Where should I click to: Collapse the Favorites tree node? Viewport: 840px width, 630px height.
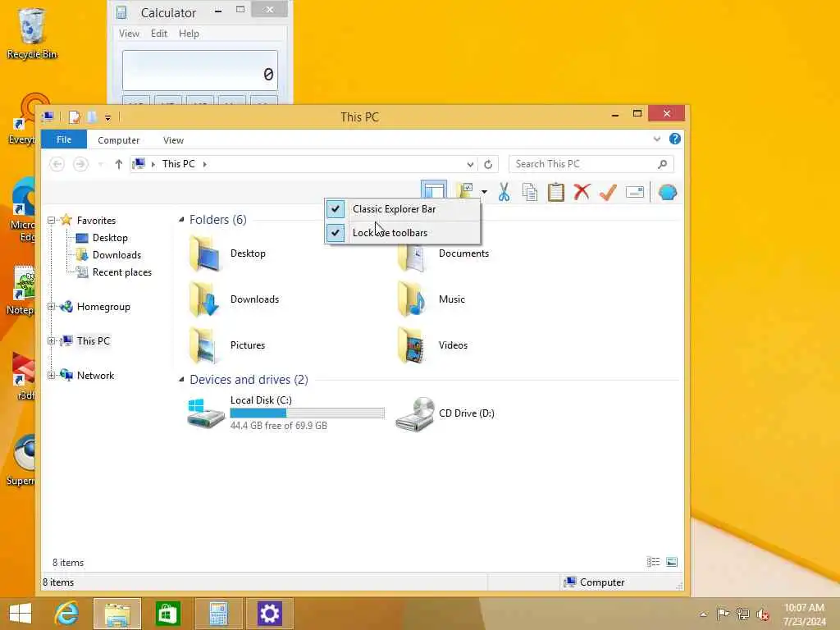tap(52, 220)
